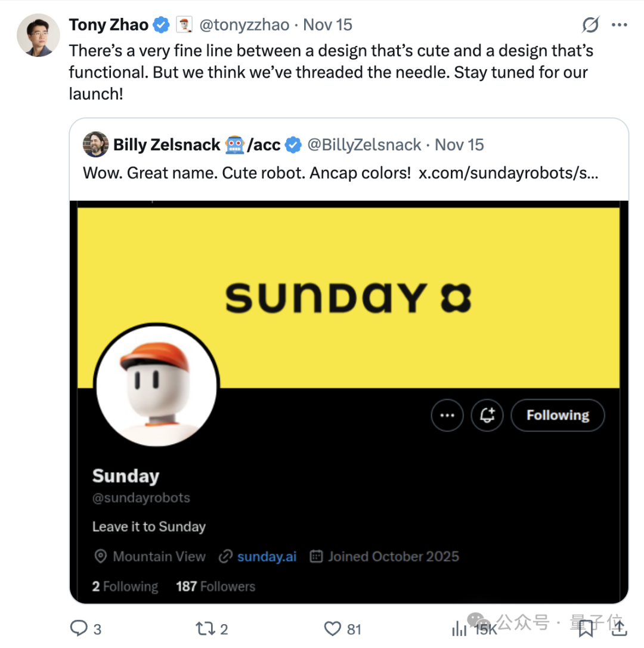Image resolution: width=644 pixels, height=648 pixels.
Task: Share the post via share icon
Action: point(619,627)
